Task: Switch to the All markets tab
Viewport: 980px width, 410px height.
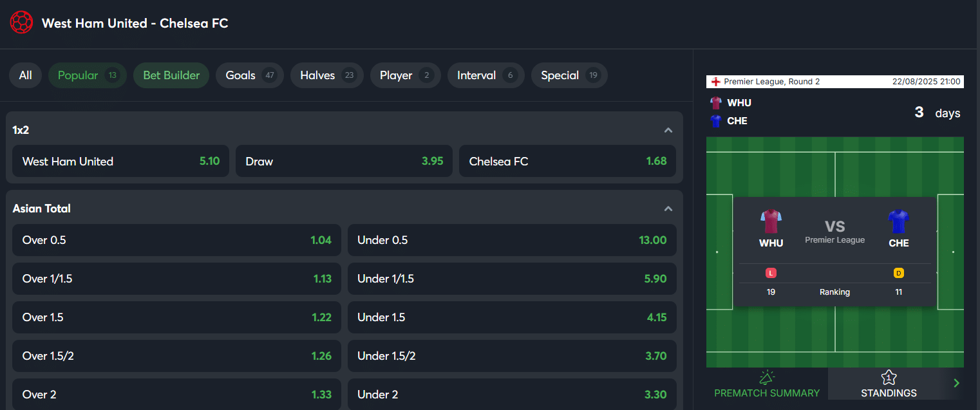Action: pyautogui.click(x=25, y=75)
